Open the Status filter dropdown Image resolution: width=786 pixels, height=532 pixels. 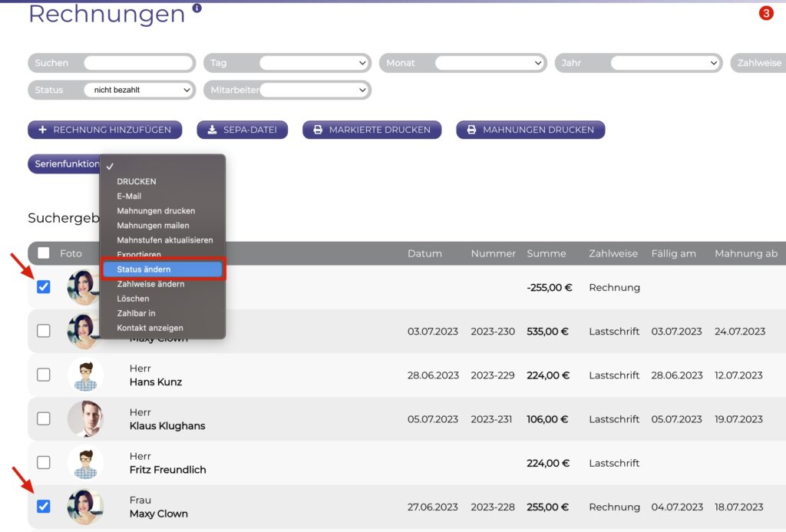click(x=138, y=90)
